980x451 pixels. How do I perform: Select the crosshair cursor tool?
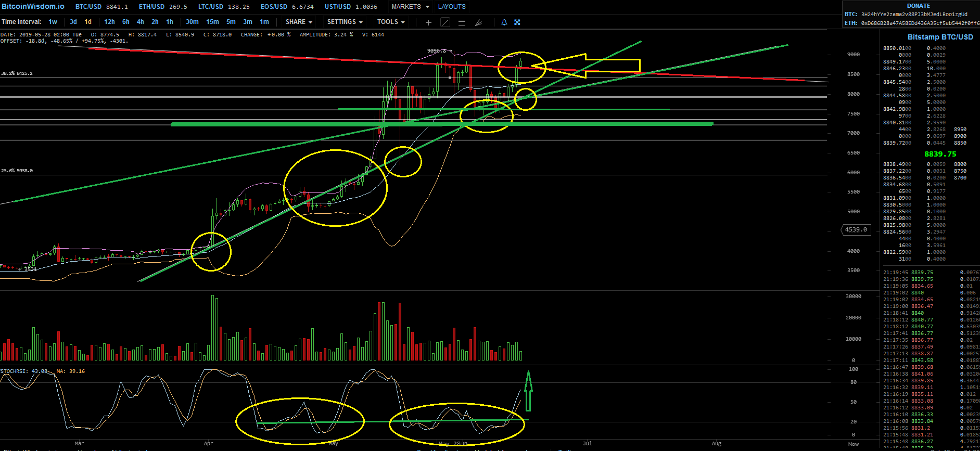(x=428, y=22)
